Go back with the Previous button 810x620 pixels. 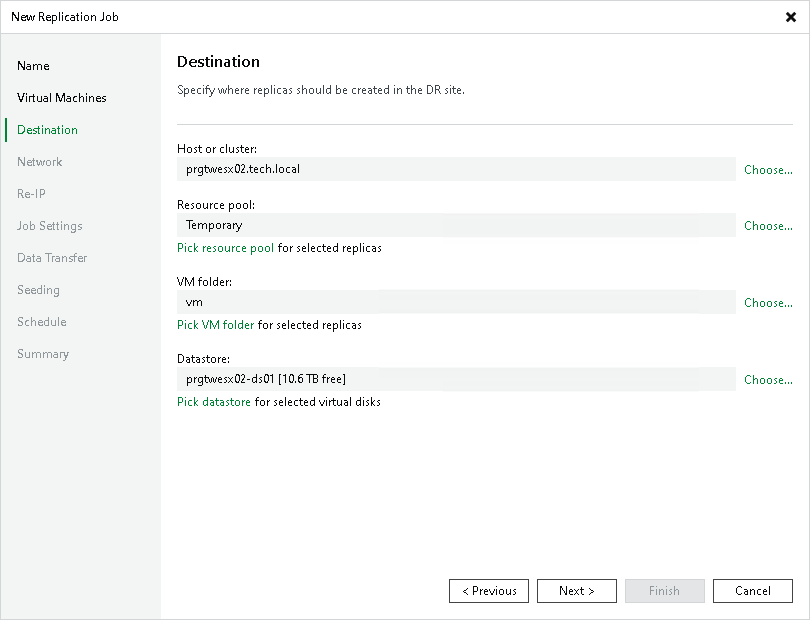click(x=488, y=590)
